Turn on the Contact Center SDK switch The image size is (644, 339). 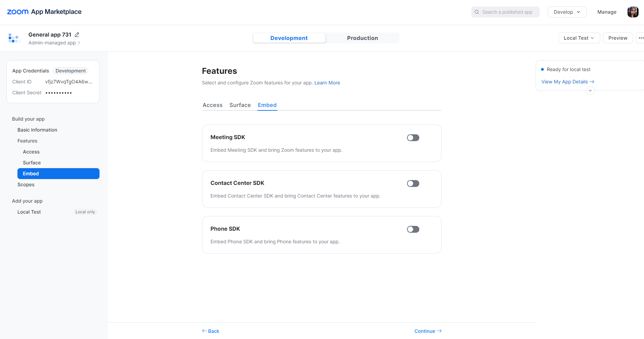(x=413, y=184)
